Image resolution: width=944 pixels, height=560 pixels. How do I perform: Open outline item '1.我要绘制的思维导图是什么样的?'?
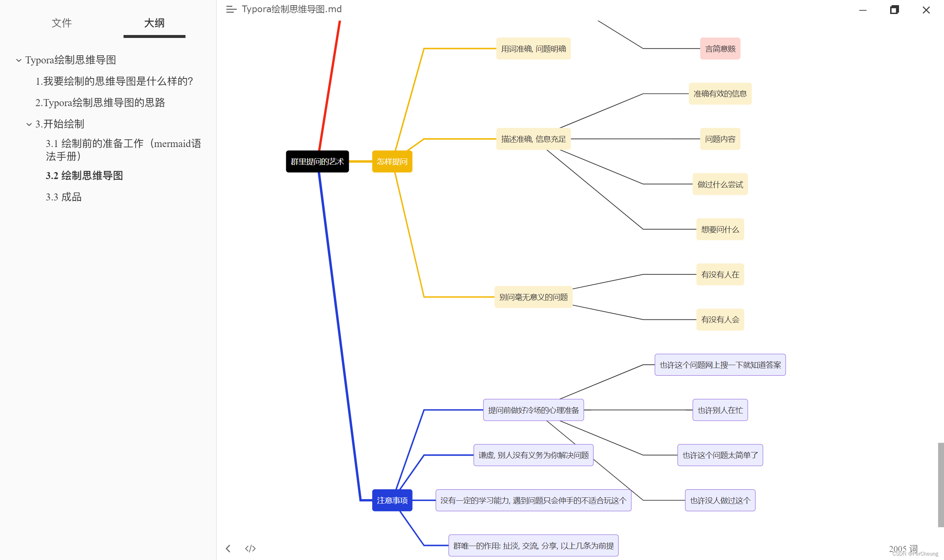pos(114,81)
